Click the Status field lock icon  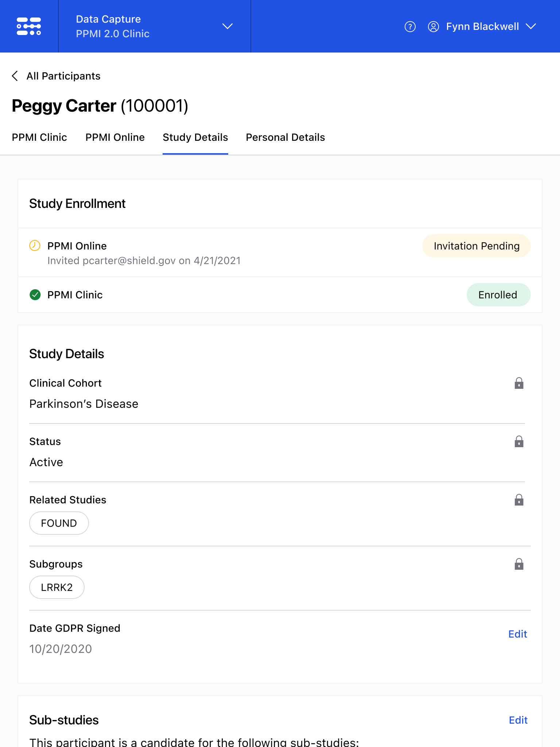tap(519, 442)
